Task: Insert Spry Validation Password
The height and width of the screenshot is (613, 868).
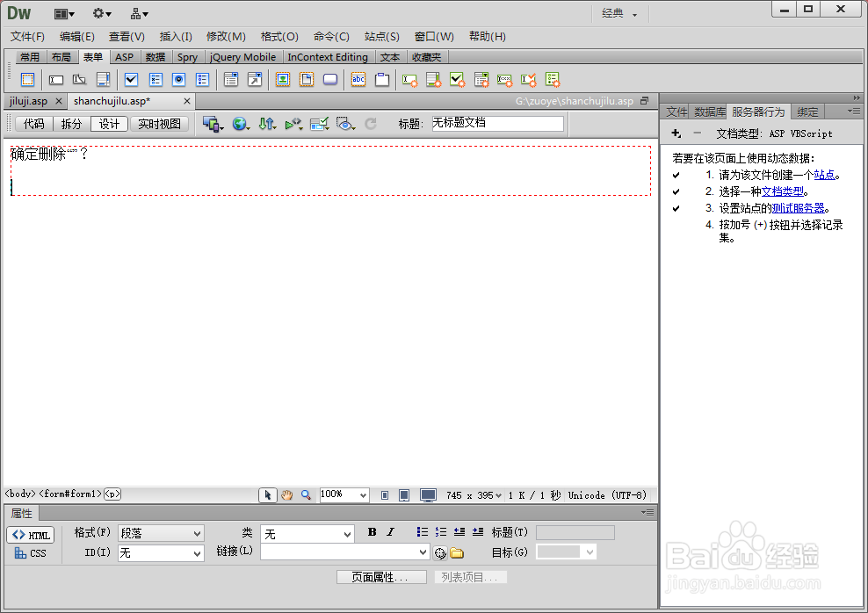Action: click(x=505, y=80)
